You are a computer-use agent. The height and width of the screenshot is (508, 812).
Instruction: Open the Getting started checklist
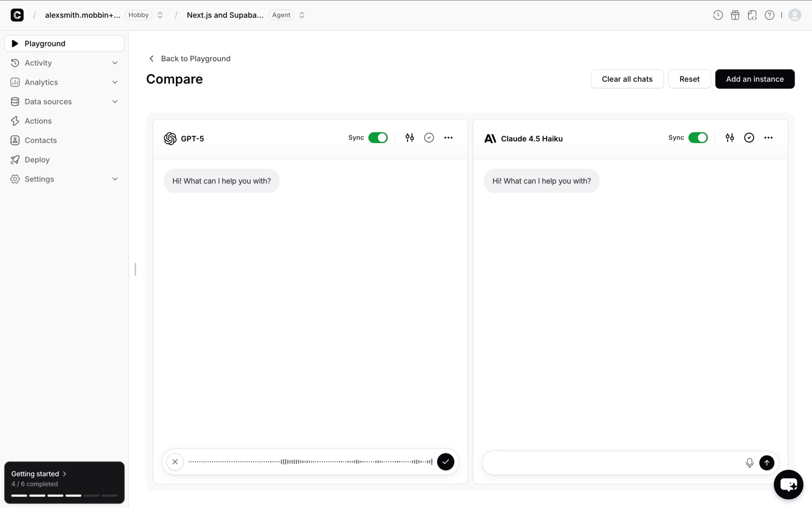pos(39,474)
